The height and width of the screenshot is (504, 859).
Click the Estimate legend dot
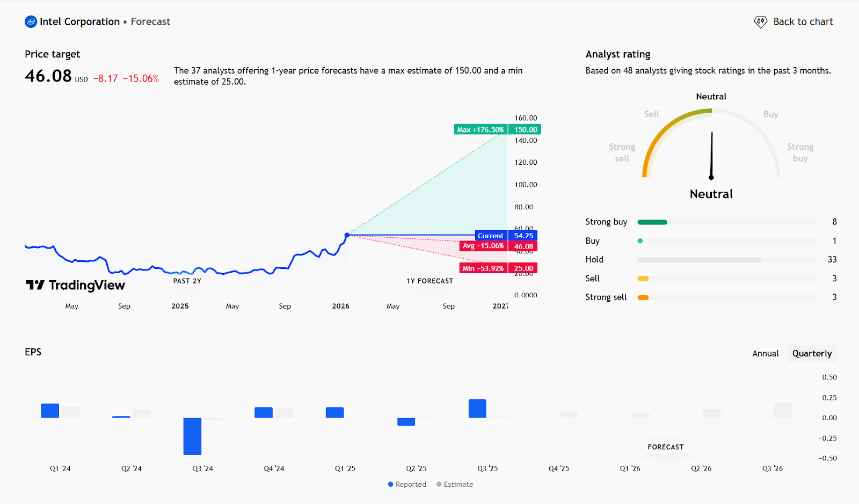pos(439,484)
